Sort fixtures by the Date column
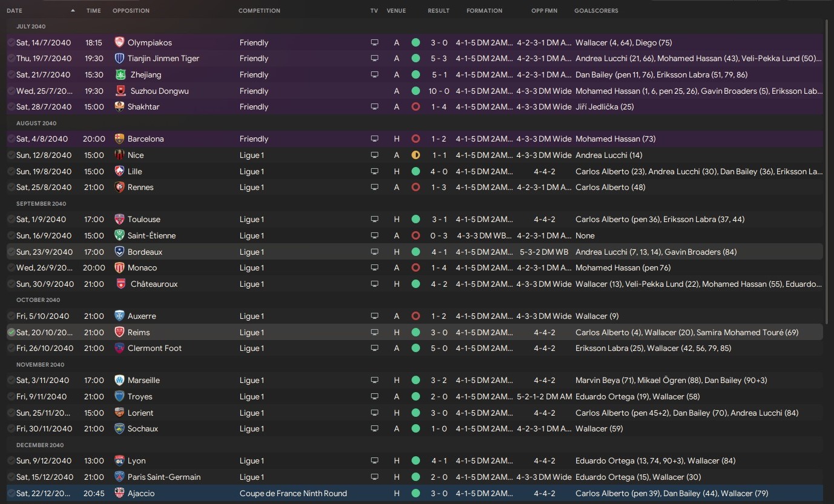Image resolution: width=834 pixels, height=504 pixels. [15, 10]
